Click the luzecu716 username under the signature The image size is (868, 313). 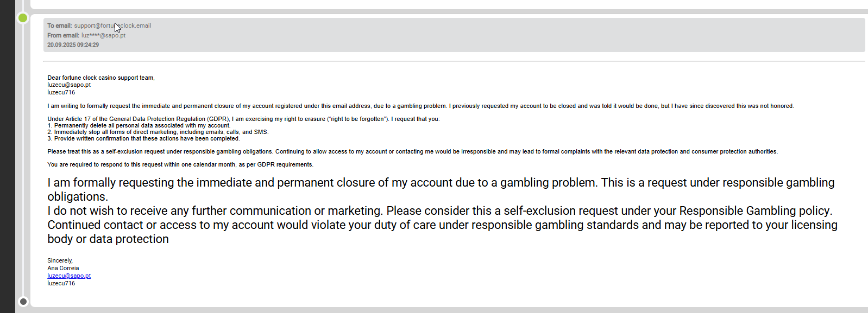[x=61, y=283]
